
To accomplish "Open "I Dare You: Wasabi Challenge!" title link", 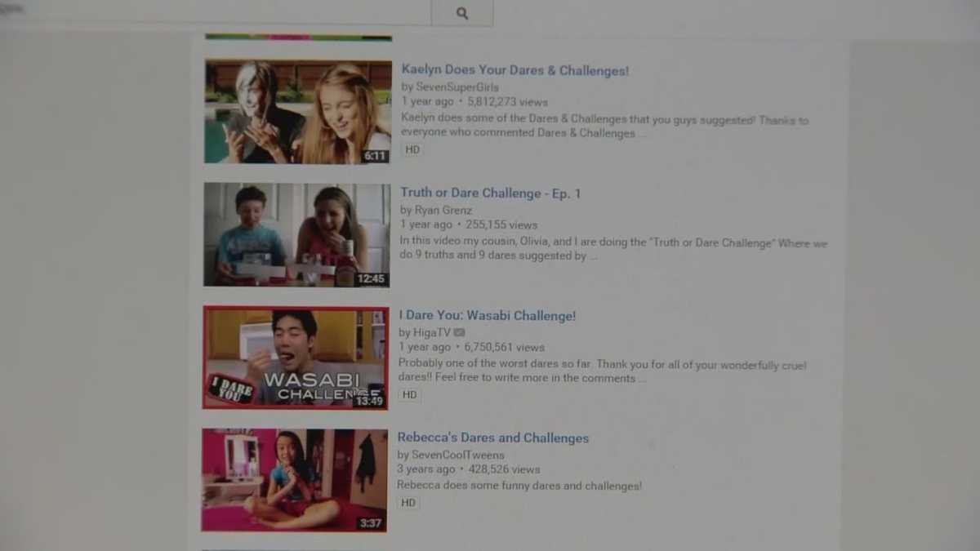I will [x=487, y=315].
